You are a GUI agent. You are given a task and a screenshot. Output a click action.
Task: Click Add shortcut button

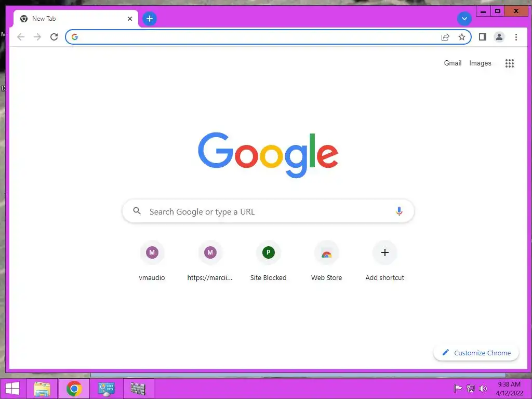coord(385,261)
